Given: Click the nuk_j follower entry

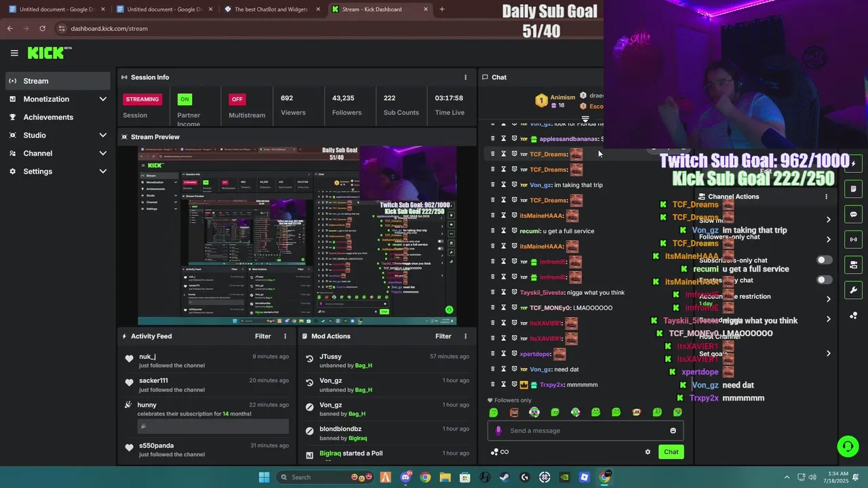Looking at the screenshot, I should [x=206, y=361].
